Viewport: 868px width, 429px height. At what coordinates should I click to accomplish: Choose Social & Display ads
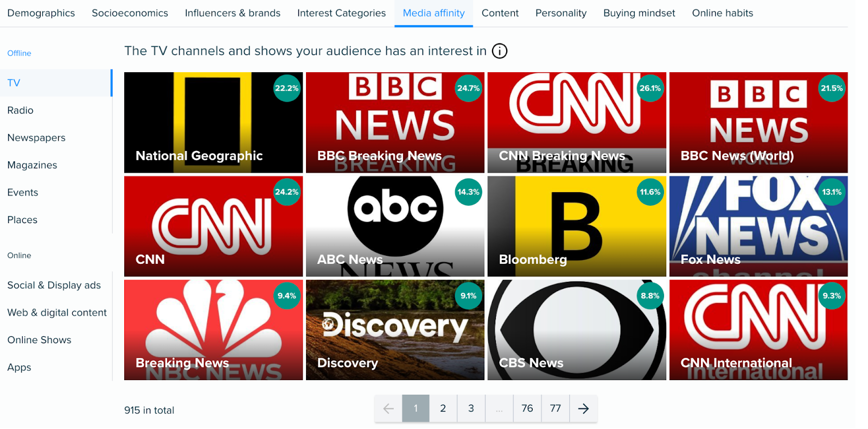54,285
